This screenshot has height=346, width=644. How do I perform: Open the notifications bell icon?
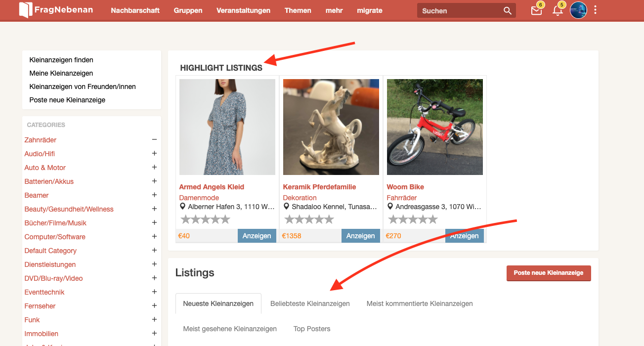pyautogui.click(x=558, y=11)
